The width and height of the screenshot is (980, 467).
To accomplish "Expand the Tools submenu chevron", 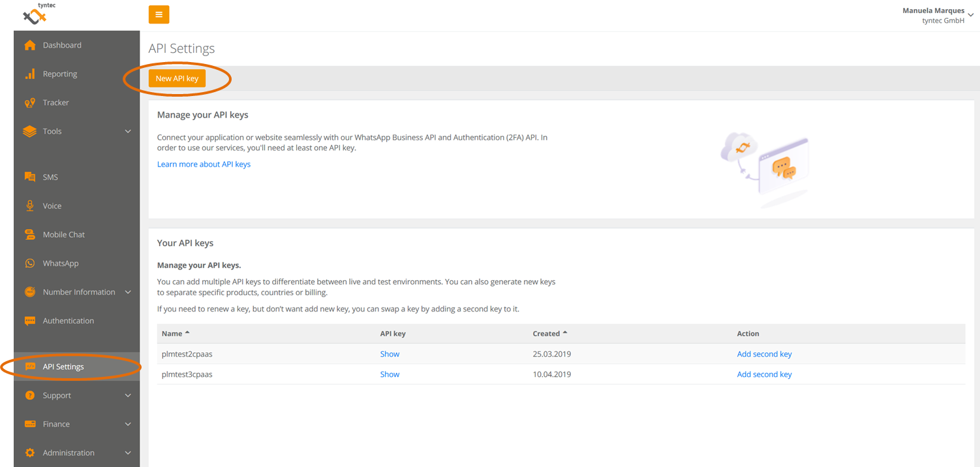I will [x=128, y=131].
